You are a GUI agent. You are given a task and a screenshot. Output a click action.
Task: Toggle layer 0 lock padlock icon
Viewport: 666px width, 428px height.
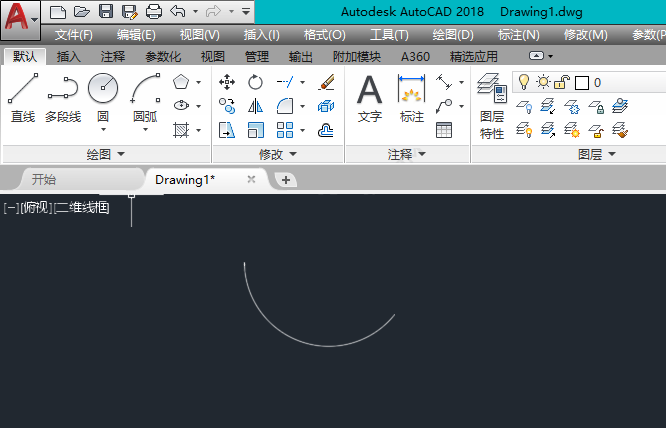[x=562, y=82]
